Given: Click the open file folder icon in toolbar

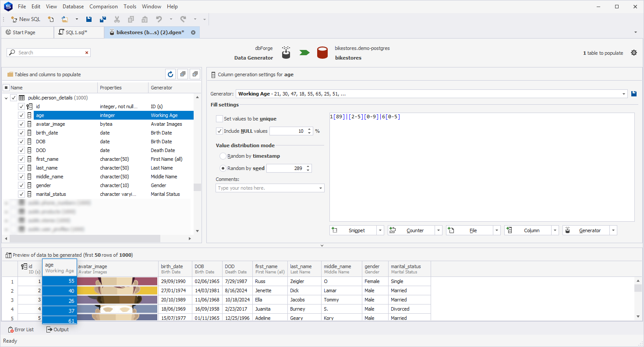Looking at the screenshot, I should pos(65,19).
